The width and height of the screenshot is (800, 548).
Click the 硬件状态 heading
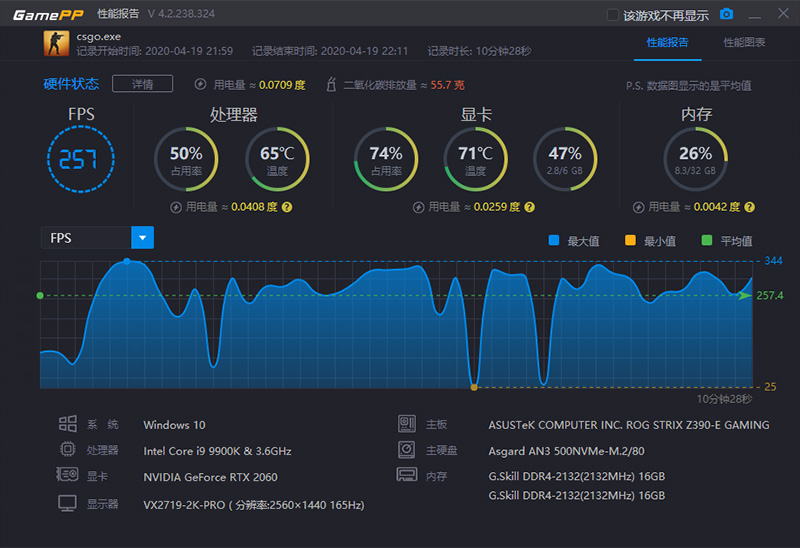71,84
